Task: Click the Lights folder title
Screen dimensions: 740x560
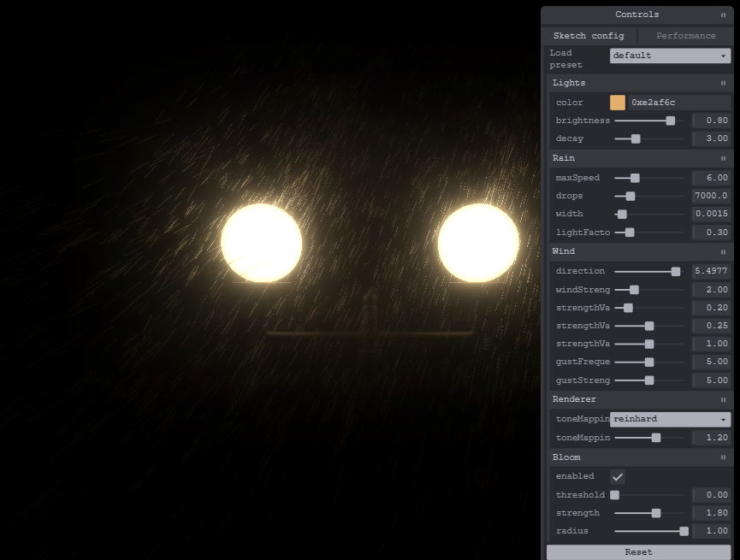Action: coord(569,83)
